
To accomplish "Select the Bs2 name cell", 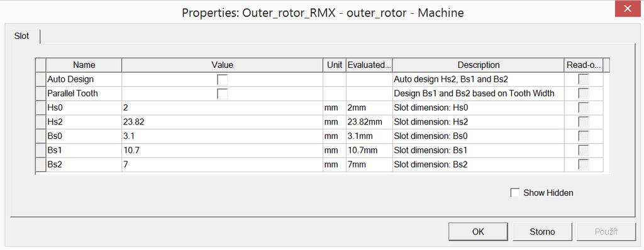I will click(x=84, y=165).
